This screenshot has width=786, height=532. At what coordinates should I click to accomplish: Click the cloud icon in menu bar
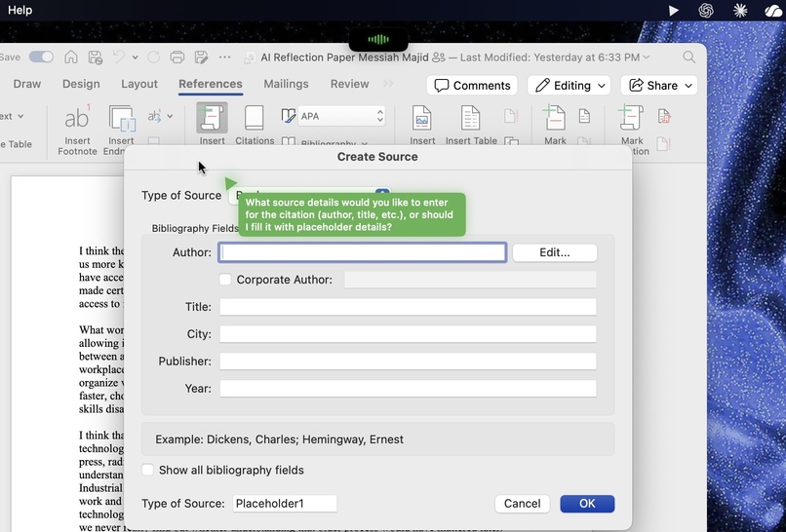tap(773, 11)
